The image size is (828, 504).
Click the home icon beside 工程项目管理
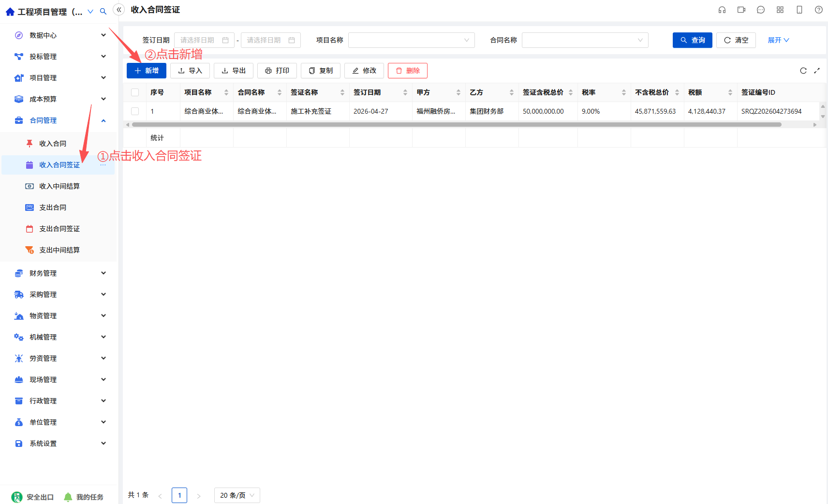pos(10,12)
